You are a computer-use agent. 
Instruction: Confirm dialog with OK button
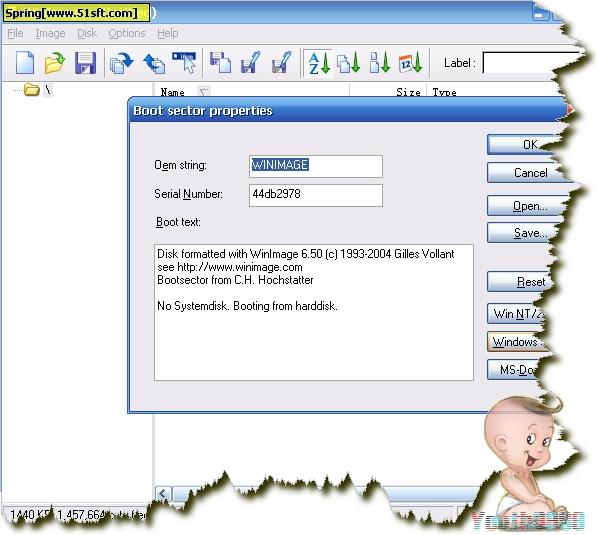(523, 145)
